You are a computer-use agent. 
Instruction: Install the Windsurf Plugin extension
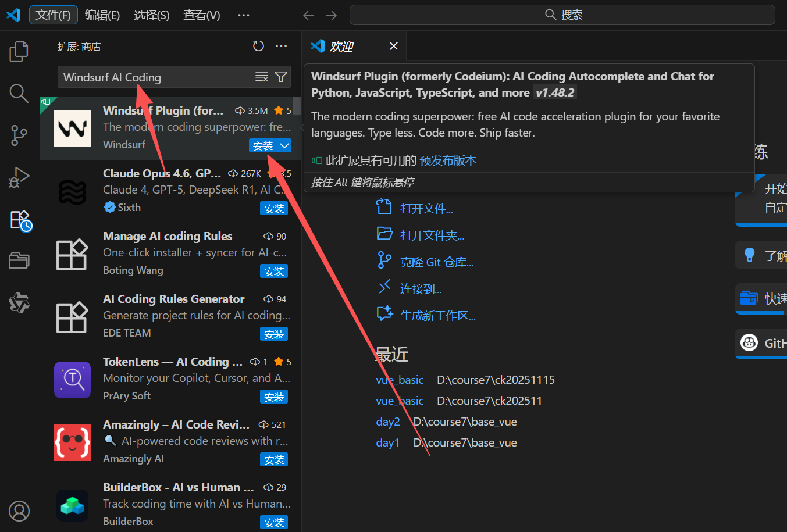coord(263,146)
